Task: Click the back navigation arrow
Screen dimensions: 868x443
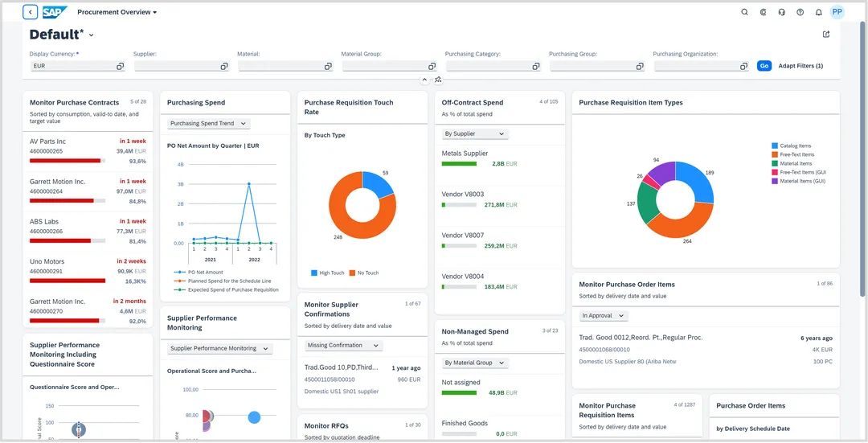Action: [31, 12]
